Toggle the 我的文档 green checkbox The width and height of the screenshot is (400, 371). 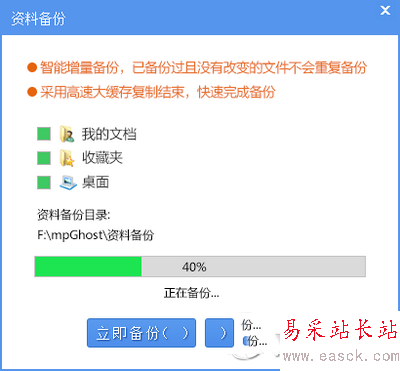tap(44, 134)
